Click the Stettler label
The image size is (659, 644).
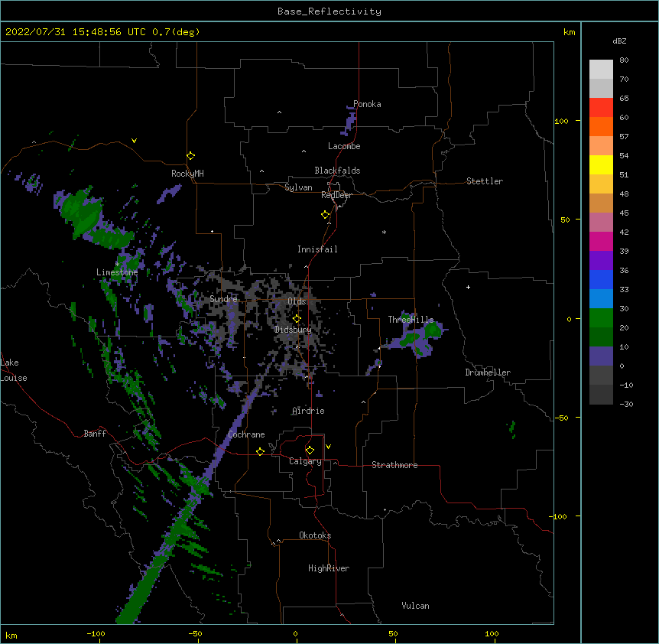tap(485, 181)
